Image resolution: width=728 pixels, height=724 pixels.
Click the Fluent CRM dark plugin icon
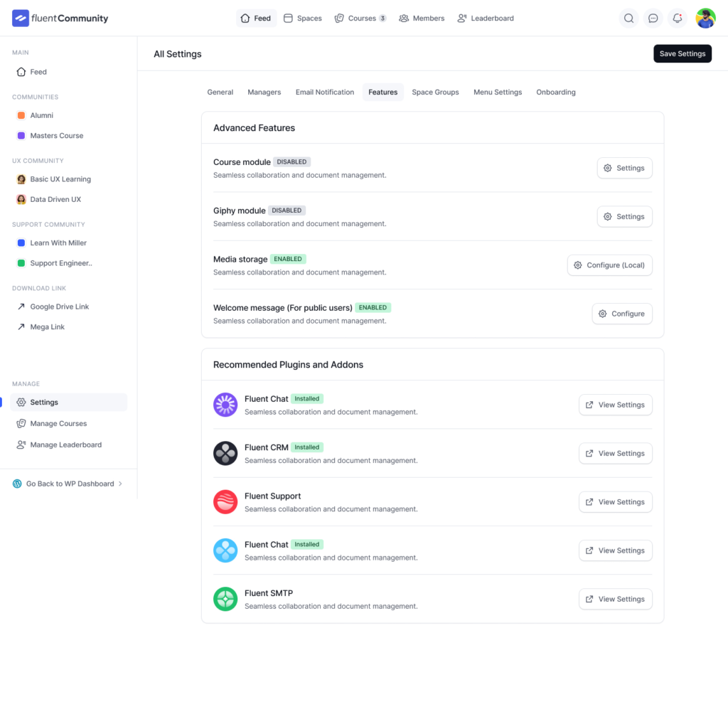(225, 453)
